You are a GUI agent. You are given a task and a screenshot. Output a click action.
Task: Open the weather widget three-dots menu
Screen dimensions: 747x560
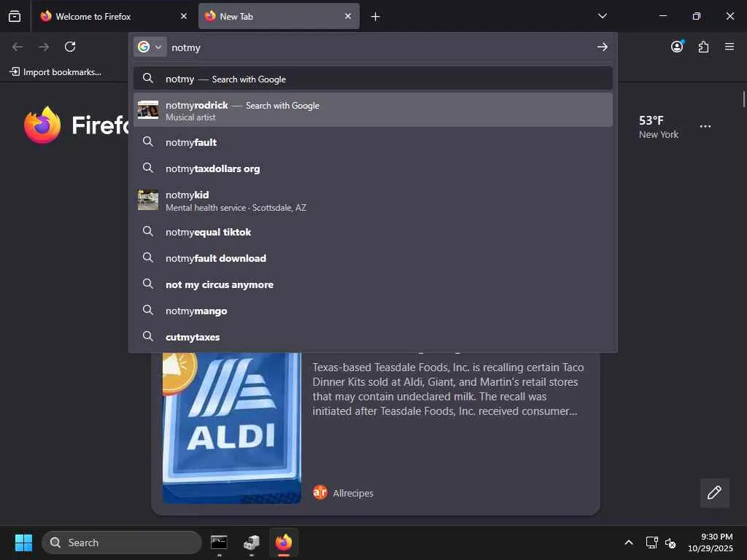pyautogui.click(x=705, y=127)
